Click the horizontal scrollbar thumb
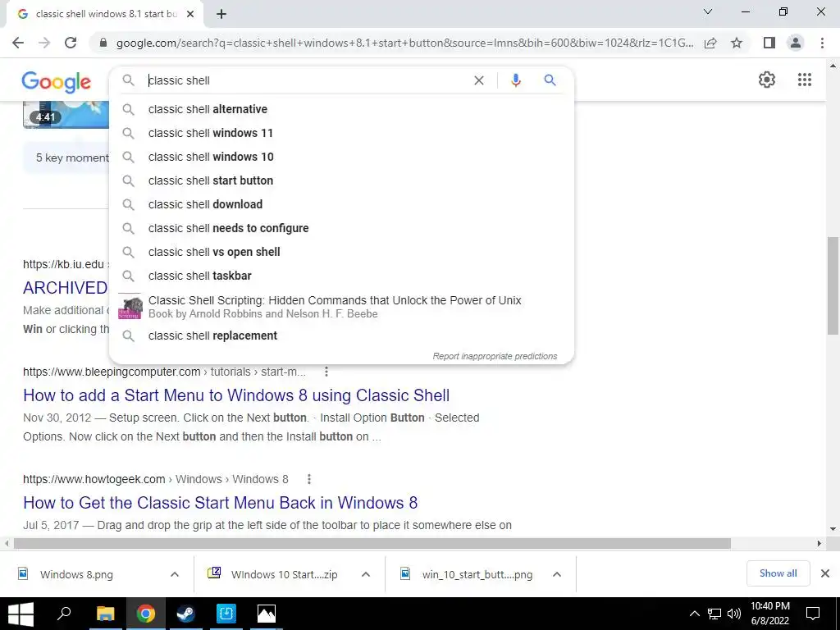 (x=372, y=544)
